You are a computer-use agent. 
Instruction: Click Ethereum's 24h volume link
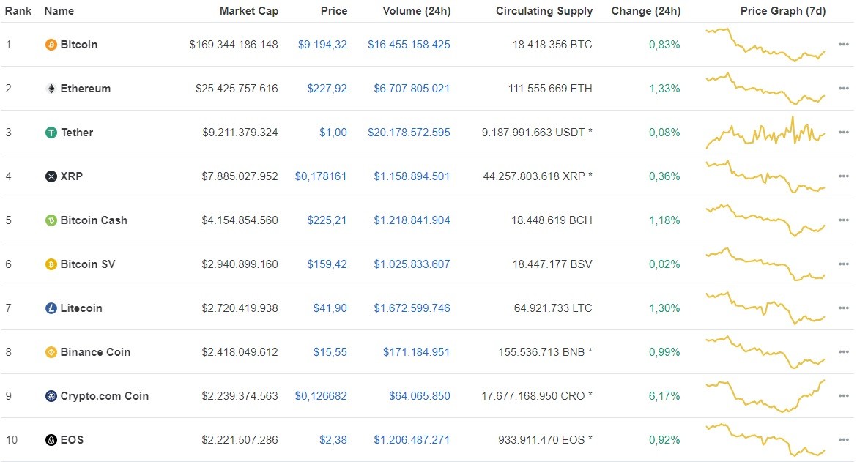tap(412, 89)
